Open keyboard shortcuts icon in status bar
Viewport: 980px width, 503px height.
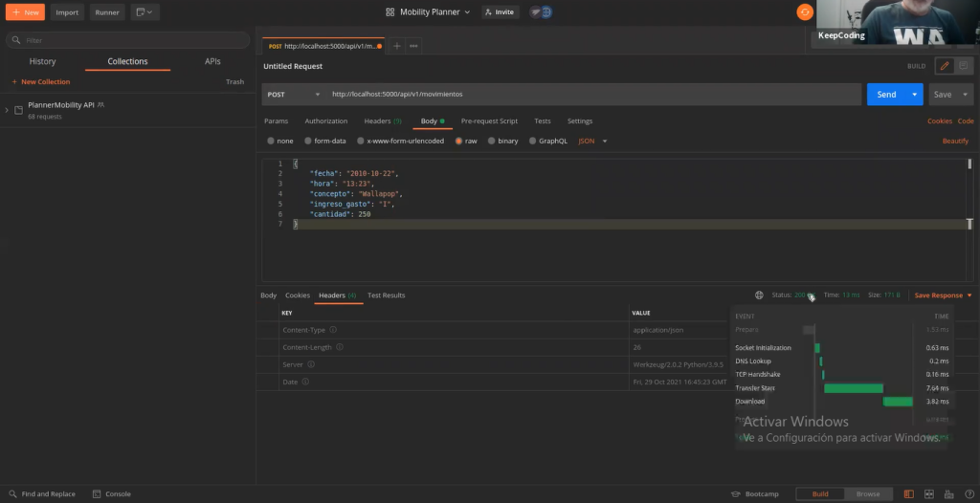tap(948, 493)
